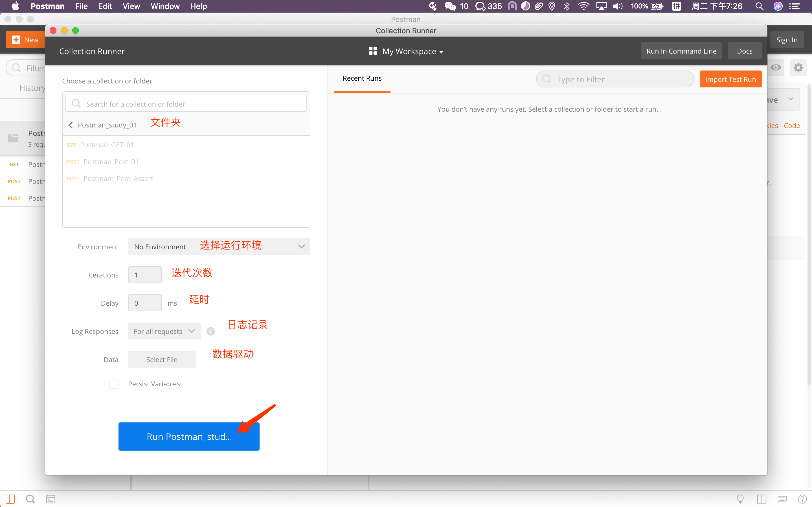Screen dimensions: 812x507
Task: Click the Postman app menu in menu bar
Action: [47, 6]
